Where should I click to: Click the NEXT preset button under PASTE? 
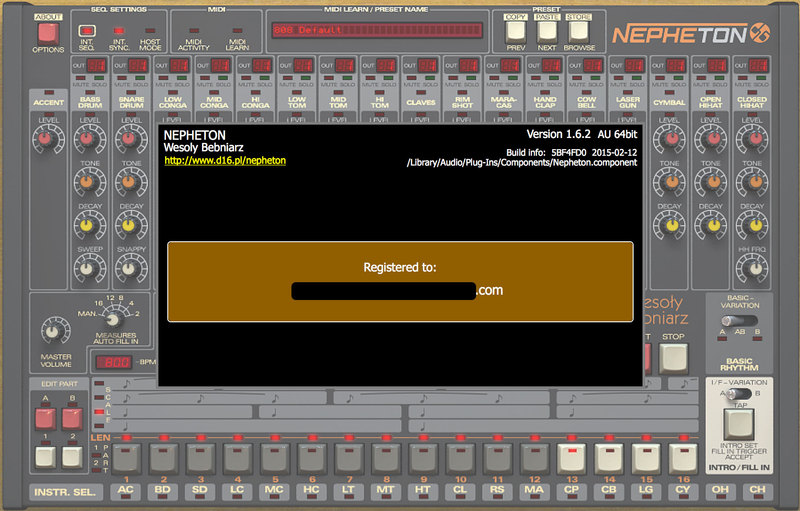pos(547,32)
